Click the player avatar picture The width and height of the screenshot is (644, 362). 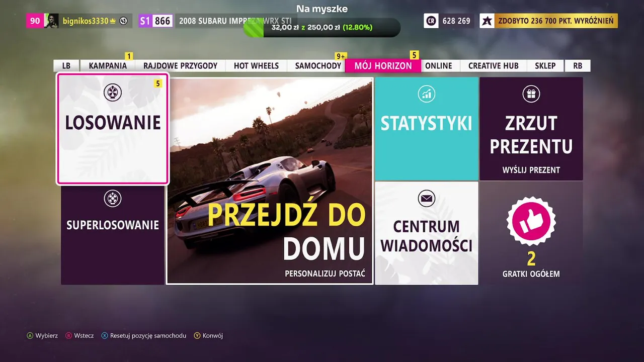[x=51, y=21]
